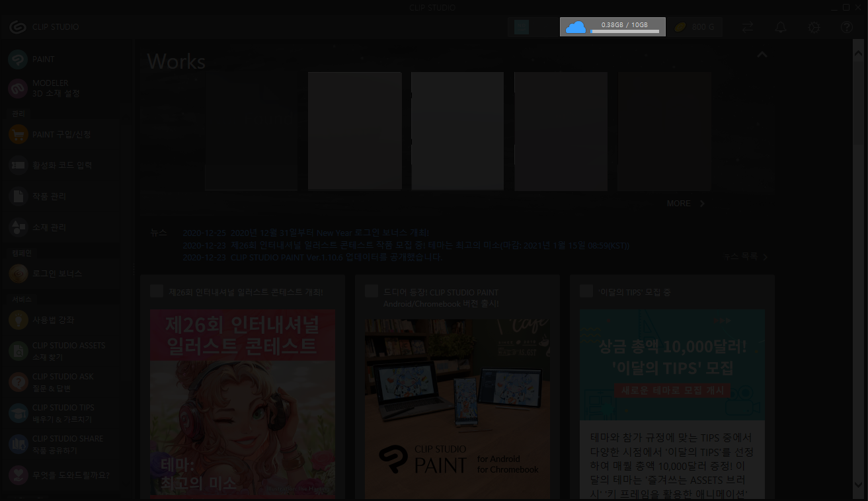This screenshot has height=501, width=868.
Task: Open the fourth Works thumbnail
Action: (x=561, y=131)
